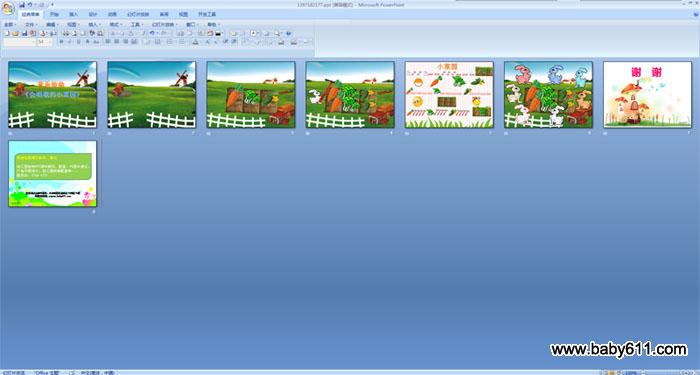This screenshot has width=700, height=375.
Task: Switch to the 设计 ribbon tab
Action: [x=92, y=14]
